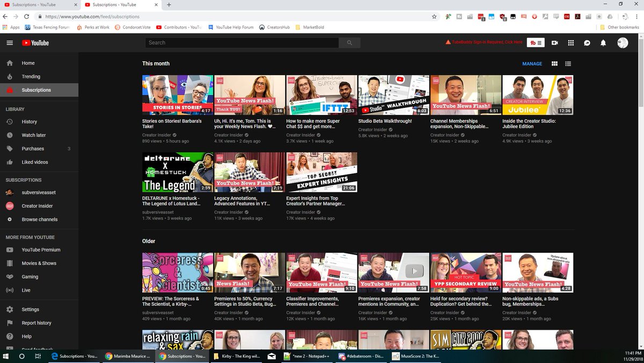Open Other bookmarks folder

point(619,27)
